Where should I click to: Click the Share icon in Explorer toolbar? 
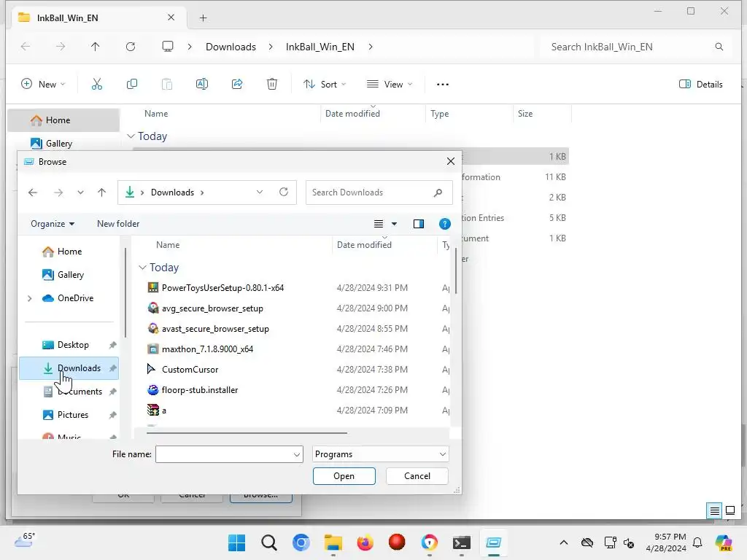click(x=237, y=85)
